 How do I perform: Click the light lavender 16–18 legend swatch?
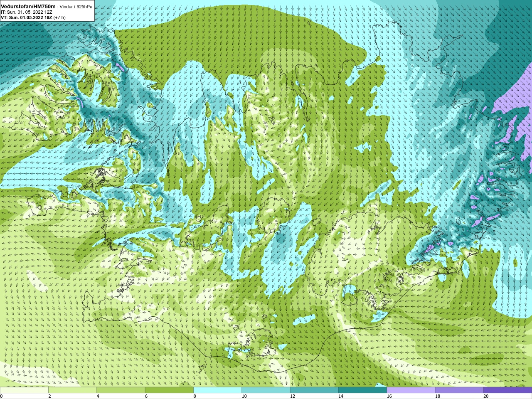pyautogui.click(x=411, y=390)
